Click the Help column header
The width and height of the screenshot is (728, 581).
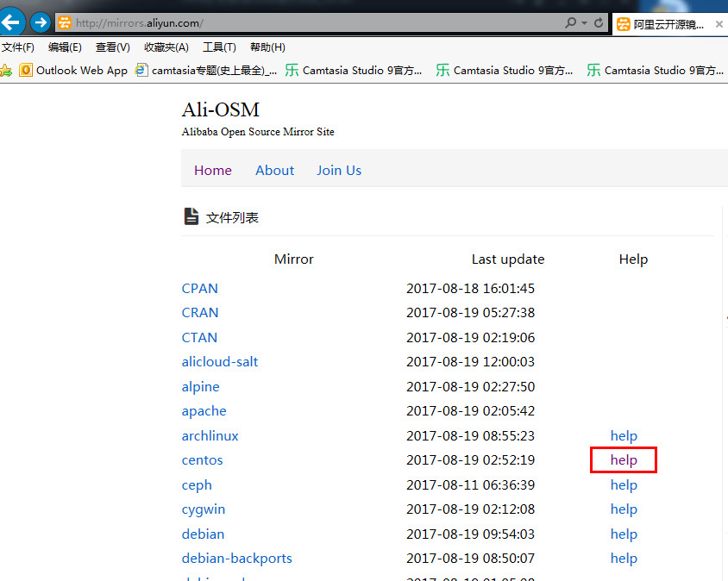coord(633,259)
